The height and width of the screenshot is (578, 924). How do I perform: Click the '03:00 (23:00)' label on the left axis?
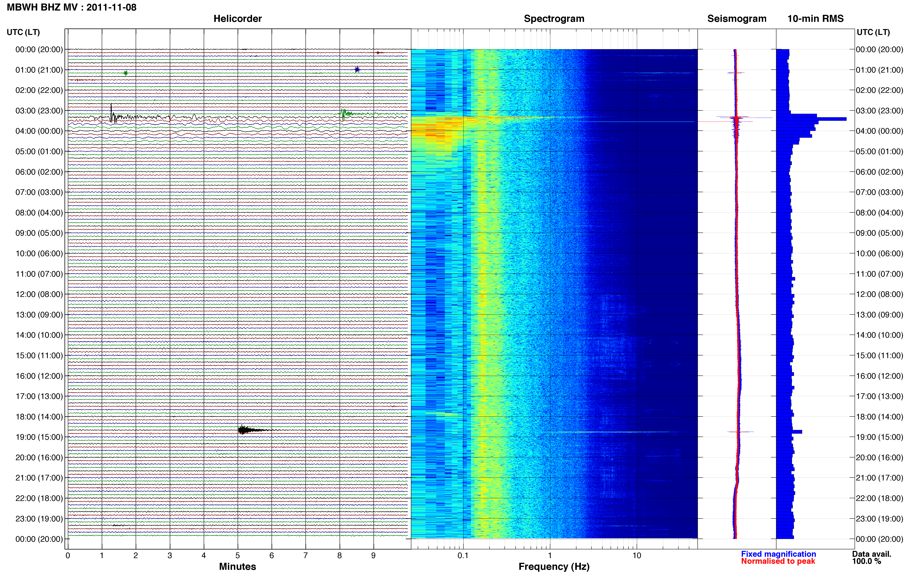39,111
